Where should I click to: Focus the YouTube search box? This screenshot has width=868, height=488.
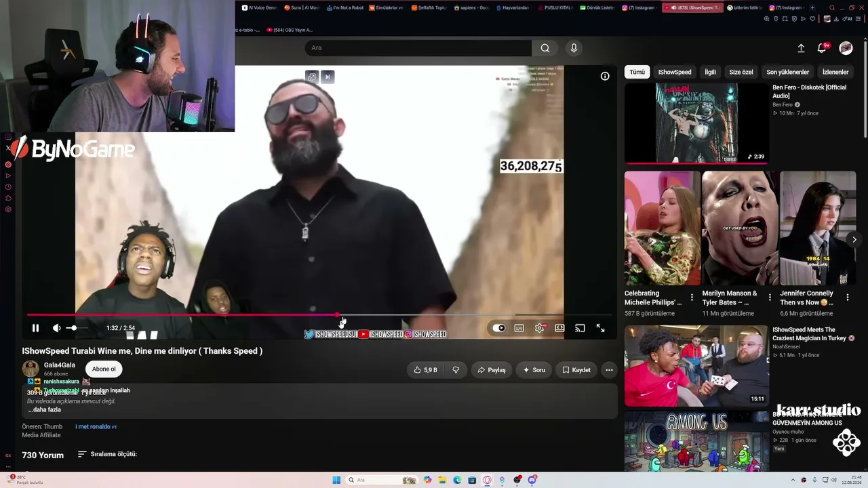tap(418, 48)
